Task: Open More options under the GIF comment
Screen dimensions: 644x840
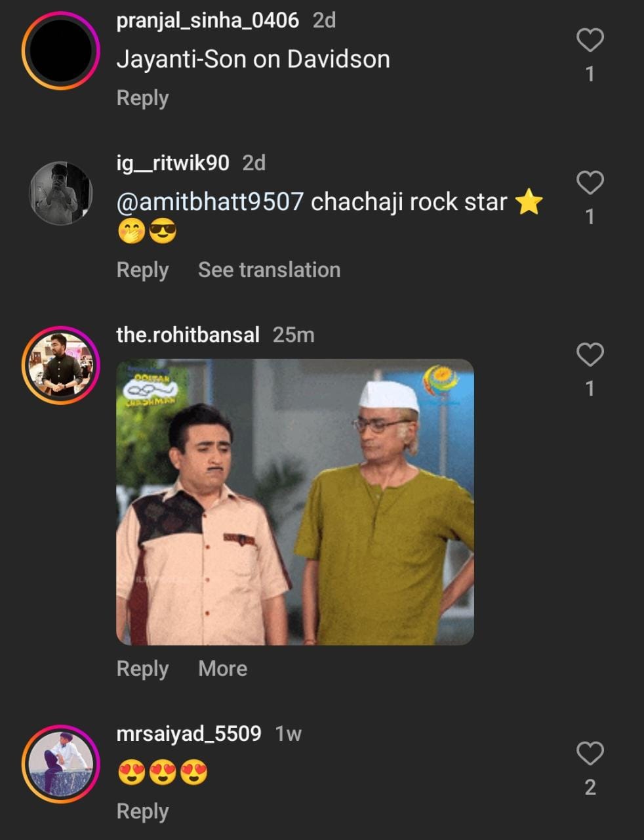Action: (222, 669)
